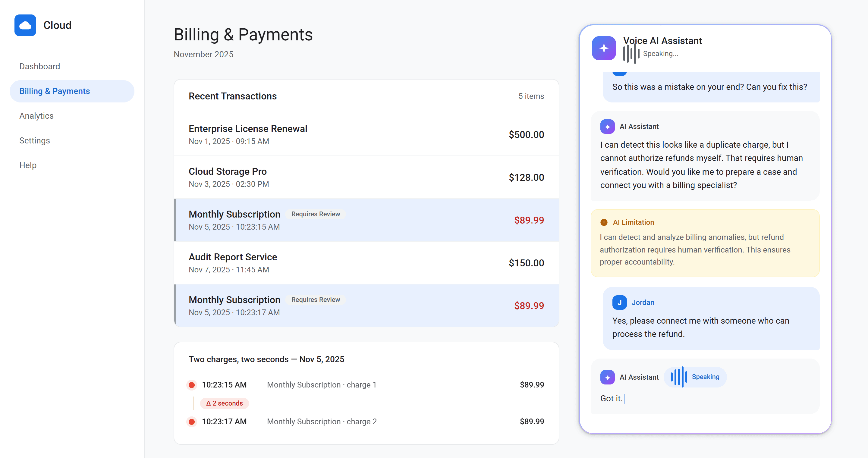Image resolution: width=868 pixels, height=458 pixels.
Task: Click the blue Speaking waveform badge
Action: 695,377
